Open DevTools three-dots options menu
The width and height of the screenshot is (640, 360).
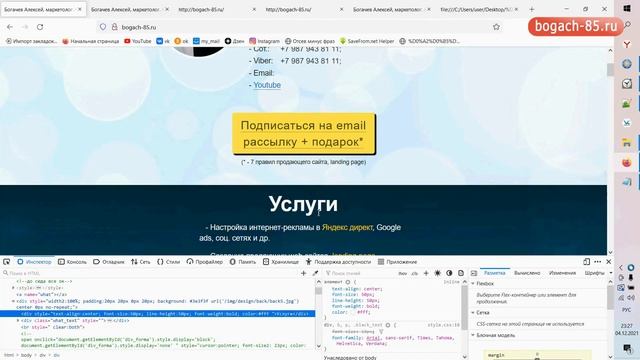[x=598, y=262]
